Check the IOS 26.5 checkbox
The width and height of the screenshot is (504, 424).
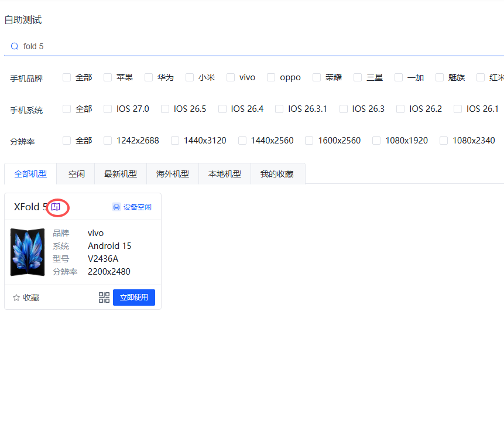pyautogui.click(x=165, y=109)
